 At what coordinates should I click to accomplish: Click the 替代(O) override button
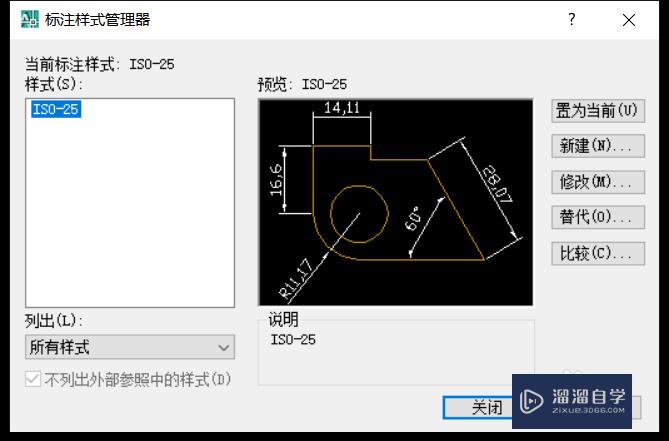[x=598, y=218]
